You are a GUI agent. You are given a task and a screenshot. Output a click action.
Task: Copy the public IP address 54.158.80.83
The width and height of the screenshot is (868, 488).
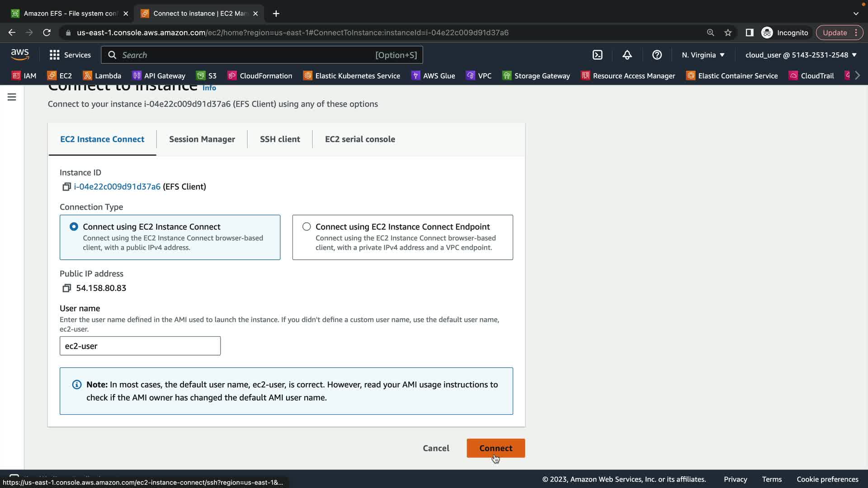[66, 288]
